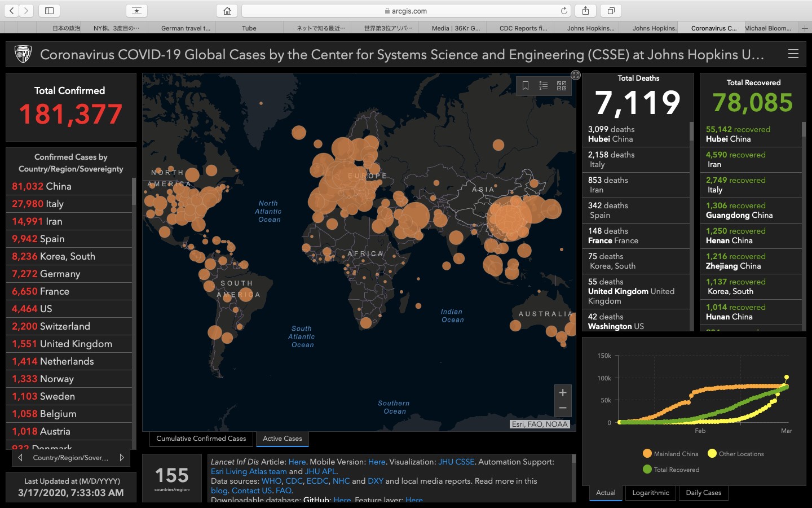Image resolution: width=812 pixels, height=508 pixels.
Task: Click 3,099 deaths Hubei China entry
Action: (636, 134)
